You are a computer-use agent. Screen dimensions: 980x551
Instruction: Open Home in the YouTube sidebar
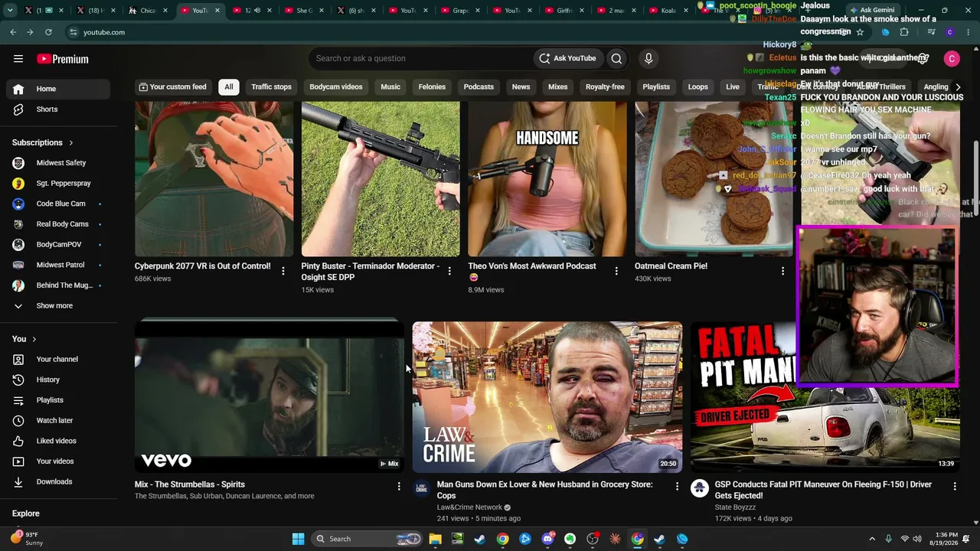58,89
